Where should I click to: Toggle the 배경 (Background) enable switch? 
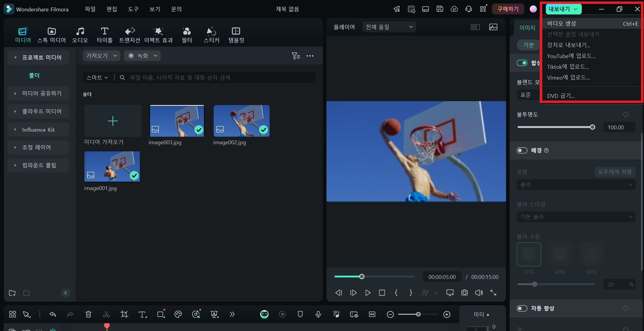pyautogui.click(x=522, y=150)
